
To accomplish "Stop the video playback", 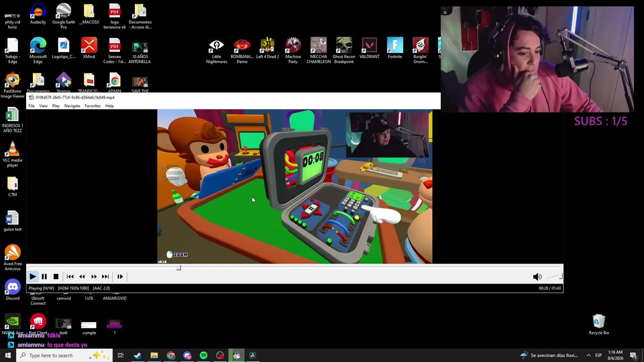I will [56, 277].
